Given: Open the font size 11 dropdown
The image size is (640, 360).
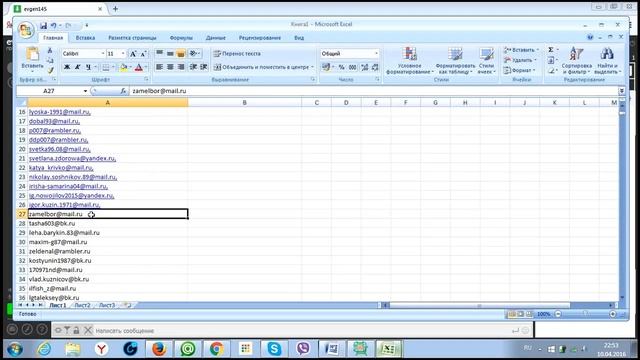Looking at the screenshot, I should pos(123,53).
